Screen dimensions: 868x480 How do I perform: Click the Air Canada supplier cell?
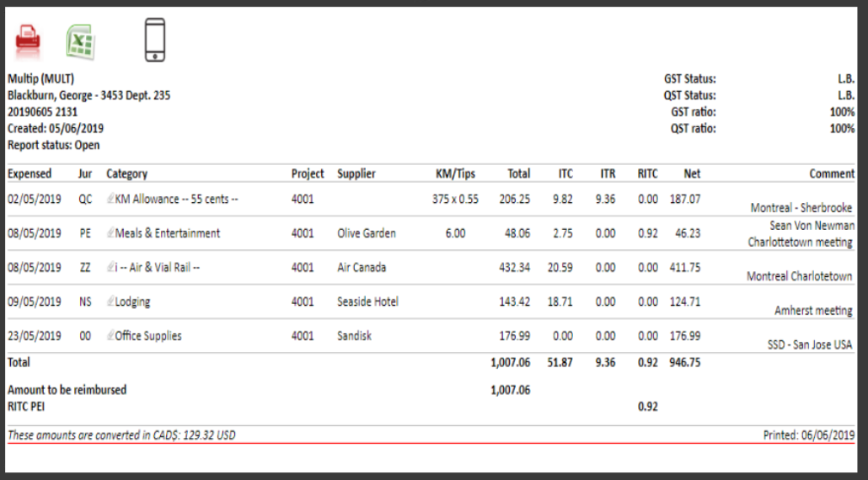coord(362,268)
